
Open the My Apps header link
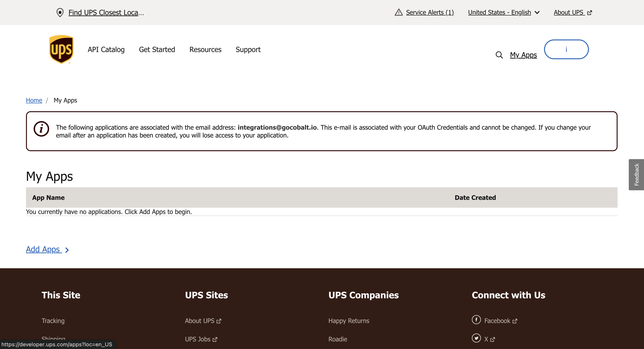point(523,55)
